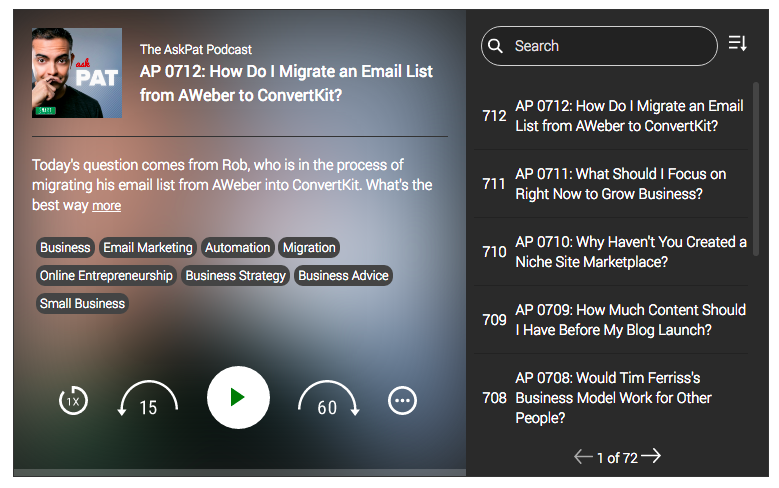Play episode 708 Tim Ferriss's Business Model
This screenshot has height=488, width=779.
(x=611, y=398)
